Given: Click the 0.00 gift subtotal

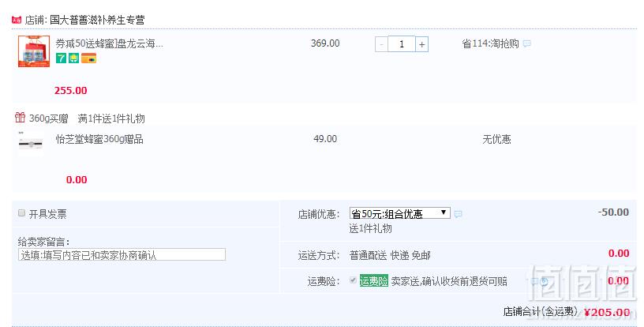Looking at the screenshot, I should pyautogui.click(x=77, y=179).
